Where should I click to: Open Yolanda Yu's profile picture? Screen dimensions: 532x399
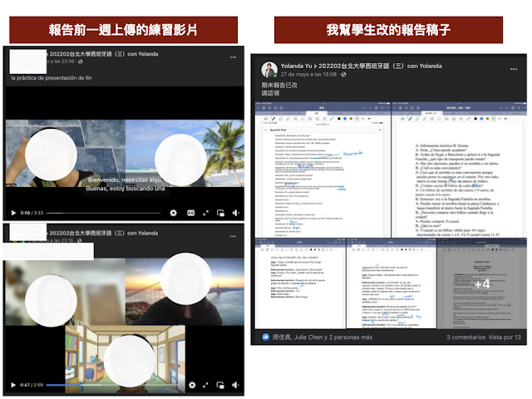click(268, 69)
